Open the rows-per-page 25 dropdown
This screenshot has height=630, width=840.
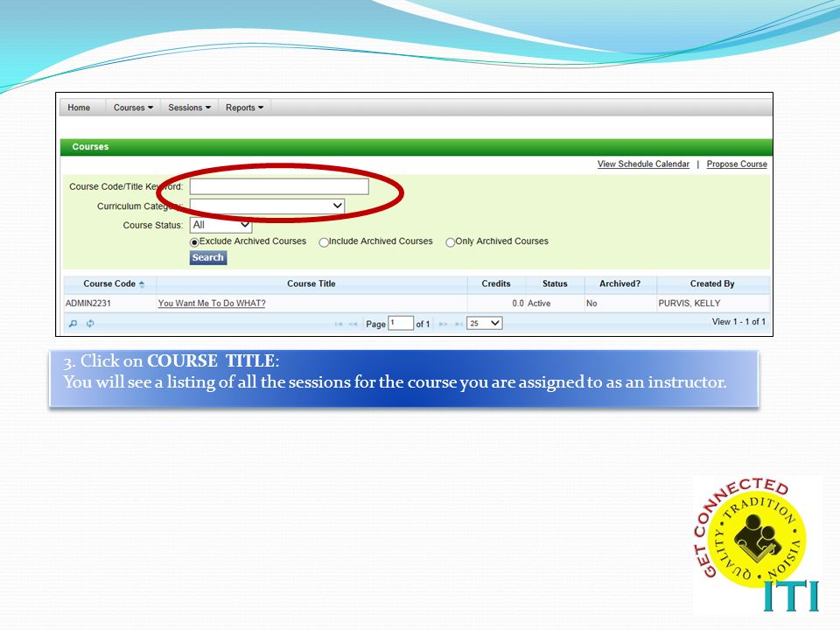click(484, 323)
